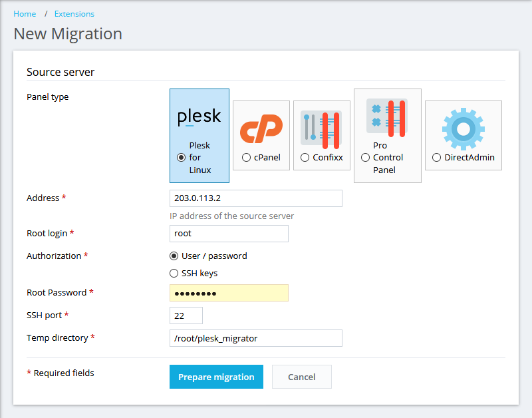Click the DirectAdmin gear icon

click(x=463, y=128)
